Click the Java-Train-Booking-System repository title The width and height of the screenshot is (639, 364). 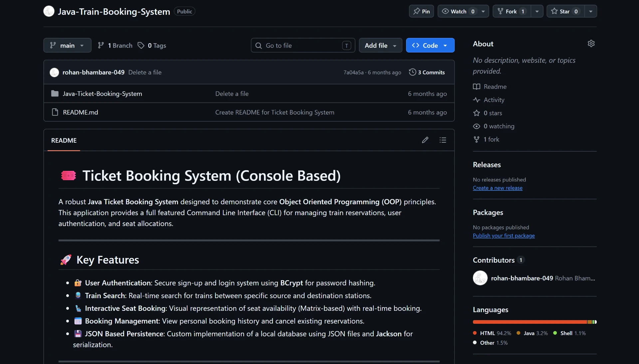coord(114,11)
